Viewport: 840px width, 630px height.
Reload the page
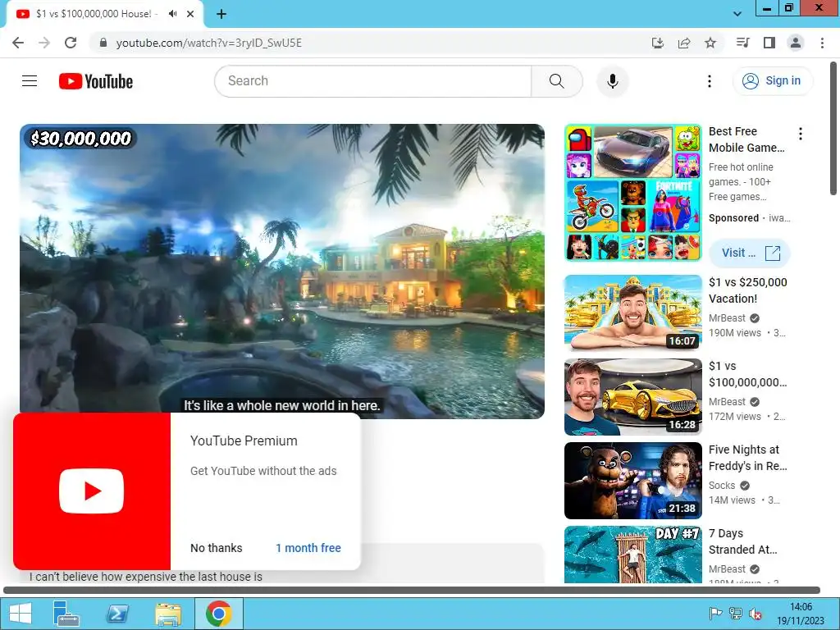[71, 43]
